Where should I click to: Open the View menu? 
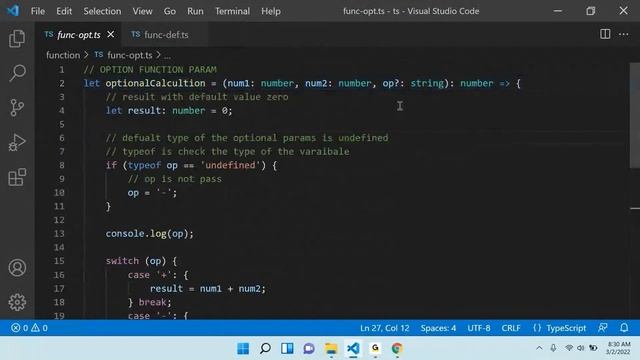[x=142, y=11]
